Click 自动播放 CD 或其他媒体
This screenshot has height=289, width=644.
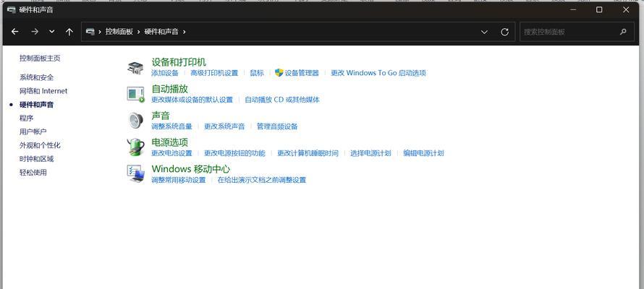(x=281, y=100)
